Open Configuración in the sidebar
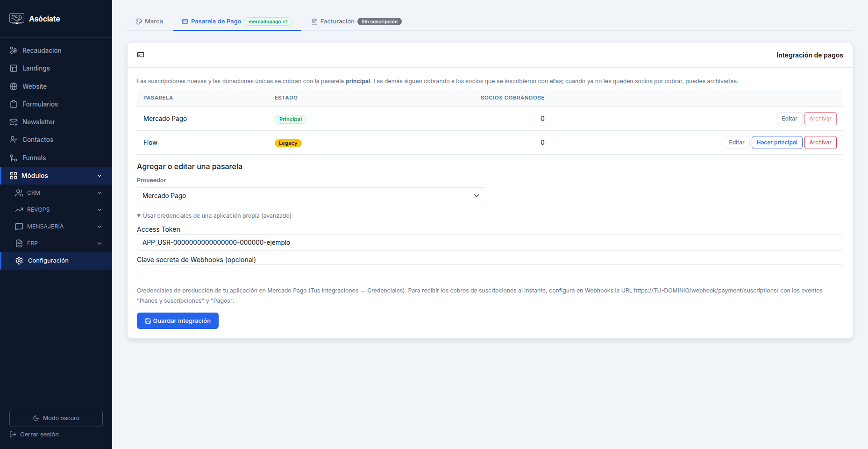 (56, 261)
